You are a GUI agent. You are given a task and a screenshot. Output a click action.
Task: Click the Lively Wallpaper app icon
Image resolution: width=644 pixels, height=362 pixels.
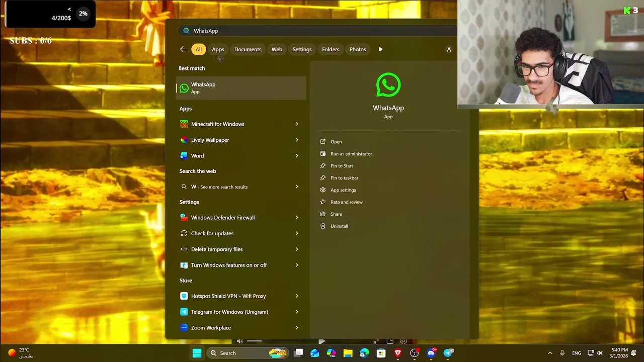184,140
